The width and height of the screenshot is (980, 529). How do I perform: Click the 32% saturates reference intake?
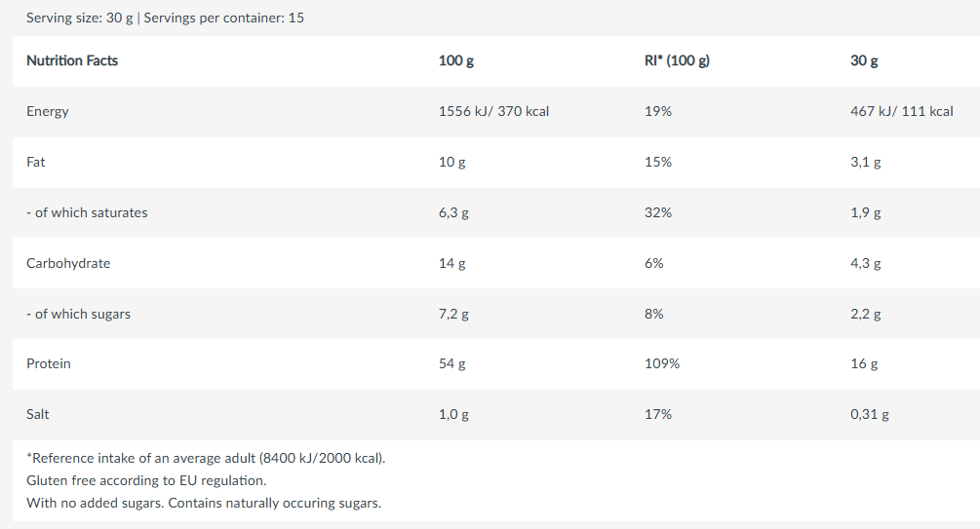pyautogui.click(x=658, y=212)
